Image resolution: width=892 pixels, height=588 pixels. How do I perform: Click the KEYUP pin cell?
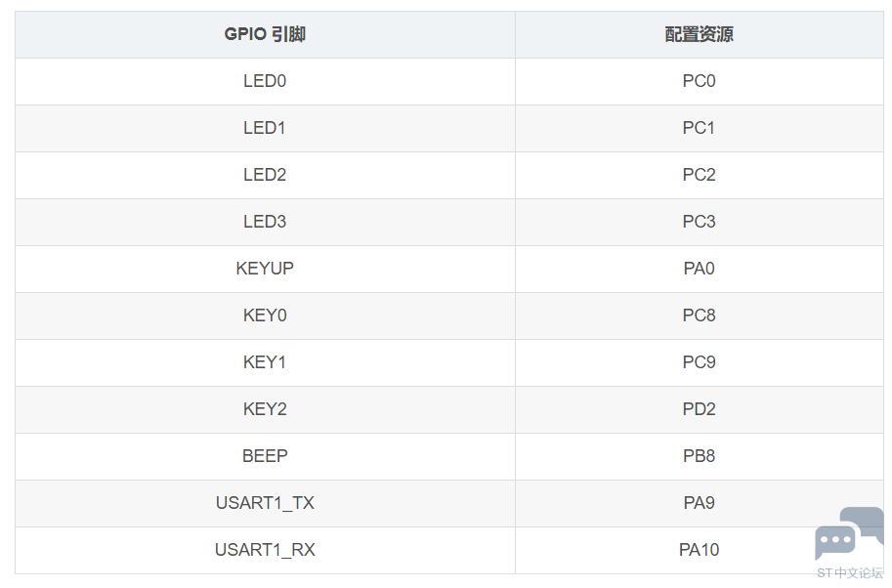tap(265, 269)
